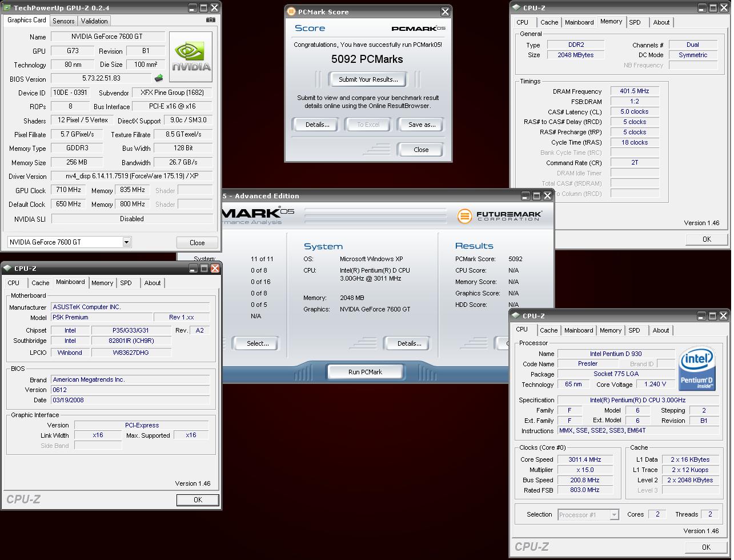Save BIOS using the chip icon in GPU-Z
Image resolution: width=734 pixels, height=560 pixels.
(x=159, y=78)
